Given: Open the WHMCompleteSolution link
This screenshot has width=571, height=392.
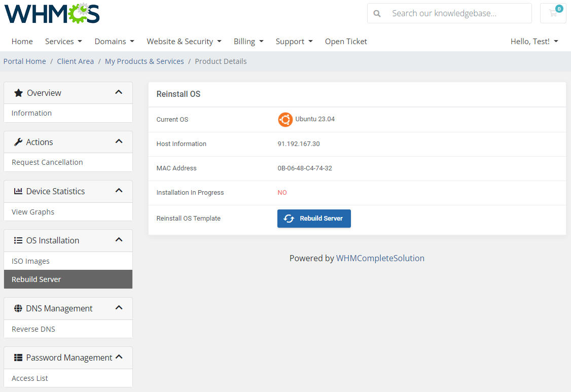Looking at the screenshot, I should tap(380, 258).
